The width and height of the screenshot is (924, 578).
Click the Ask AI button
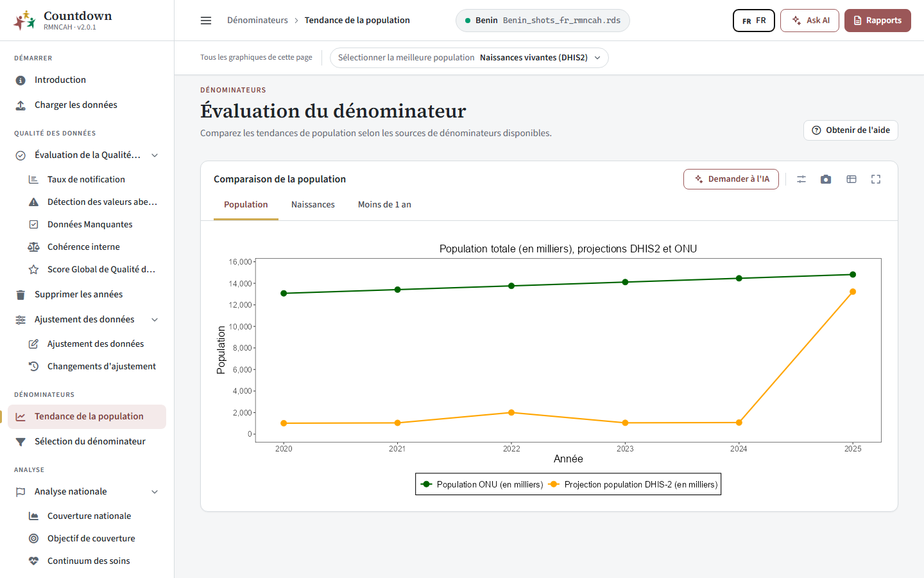810,21
